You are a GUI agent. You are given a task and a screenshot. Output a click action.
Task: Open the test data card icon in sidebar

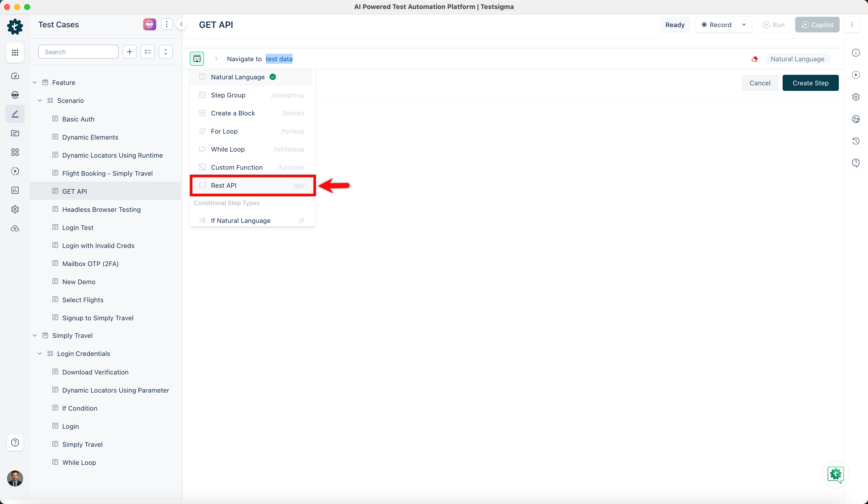click(15, 133)
